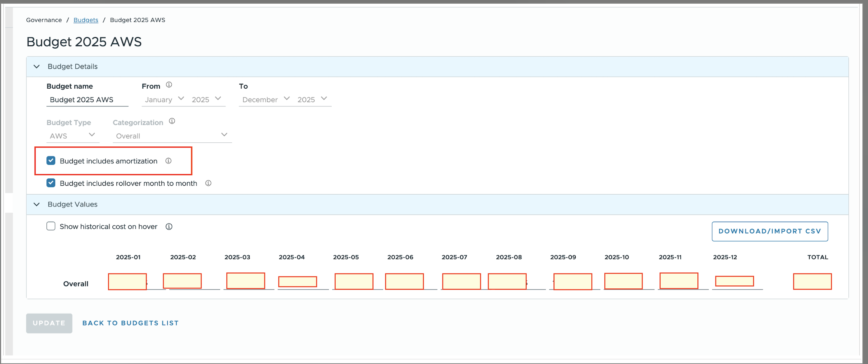Open the Budget Type dropdown showing AWS
The image size is (868, 364).
(x=73, y=136)
